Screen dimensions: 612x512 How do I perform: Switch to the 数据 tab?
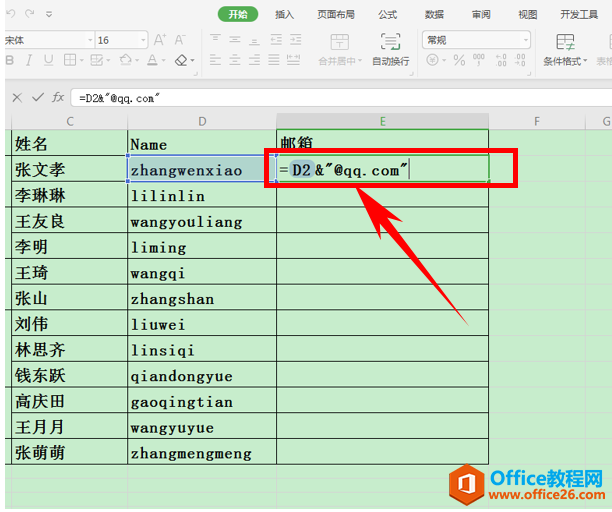434,15
